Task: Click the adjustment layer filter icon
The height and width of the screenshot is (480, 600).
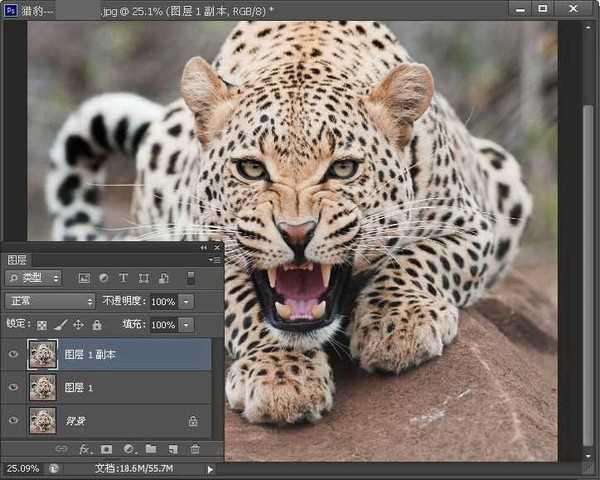Action: click(104, 278)
